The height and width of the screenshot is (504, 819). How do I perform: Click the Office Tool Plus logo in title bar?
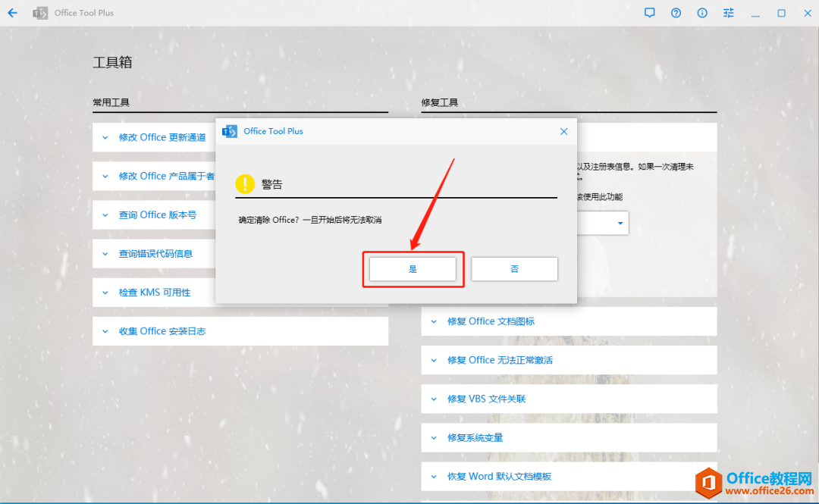coord(39,13)
